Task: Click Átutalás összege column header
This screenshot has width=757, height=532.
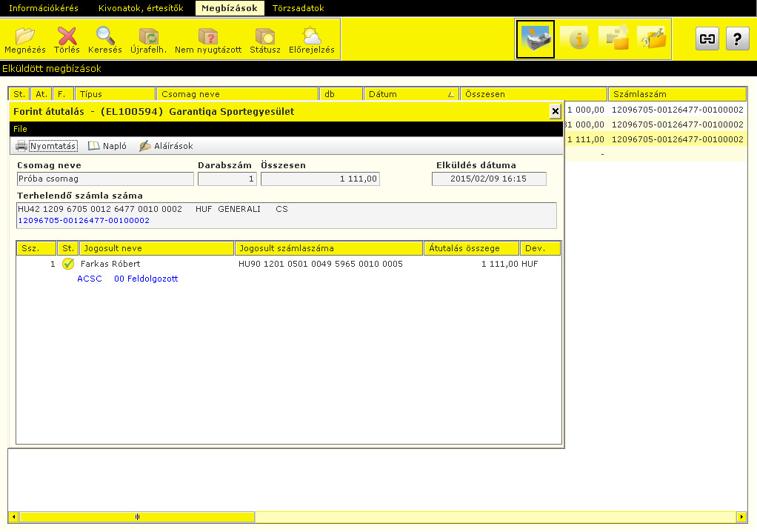Action: pos(471,248)
